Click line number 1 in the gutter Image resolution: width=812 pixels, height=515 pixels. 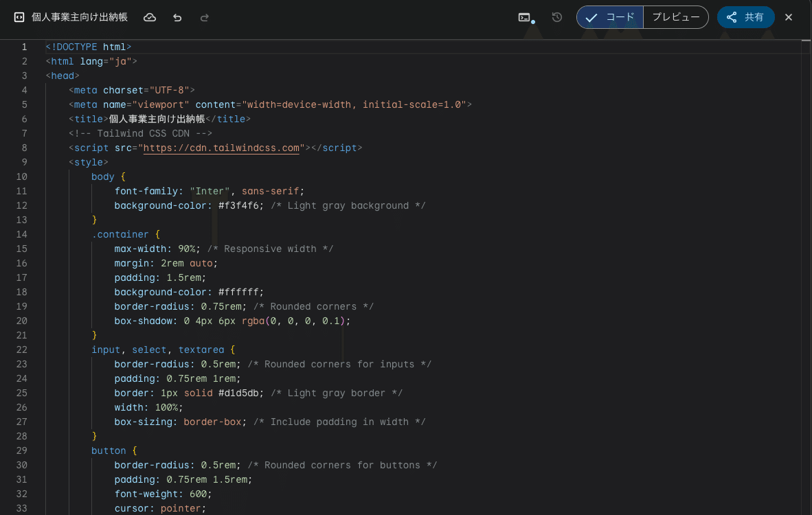(x=24, y=47)
